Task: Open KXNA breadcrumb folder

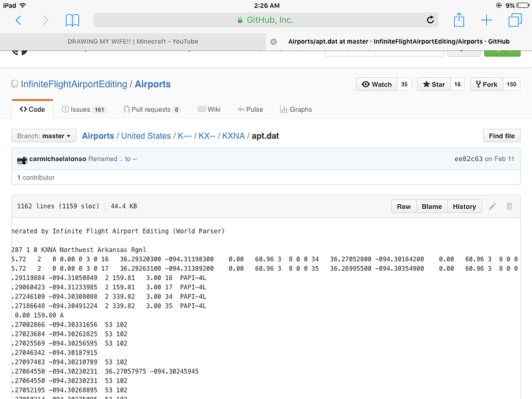Action: tap(233, 136)
